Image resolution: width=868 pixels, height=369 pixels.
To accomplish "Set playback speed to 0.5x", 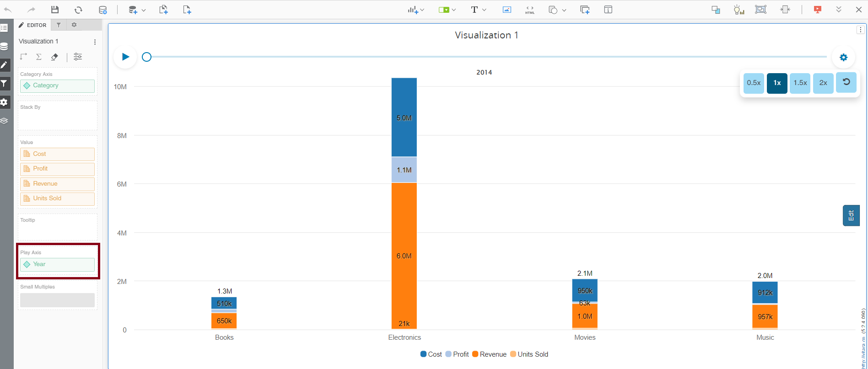I will [x=754, y=83].
